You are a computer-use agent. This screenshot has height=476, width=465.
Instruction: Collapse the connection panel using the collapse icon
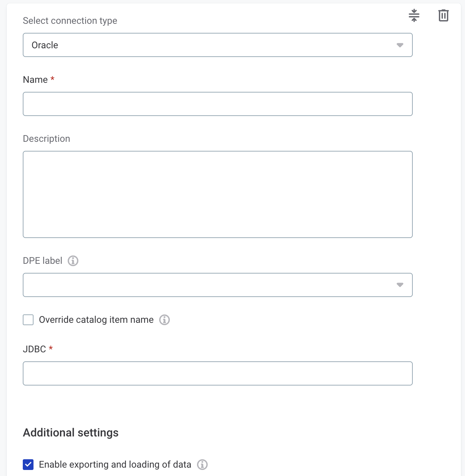[414, 15]
